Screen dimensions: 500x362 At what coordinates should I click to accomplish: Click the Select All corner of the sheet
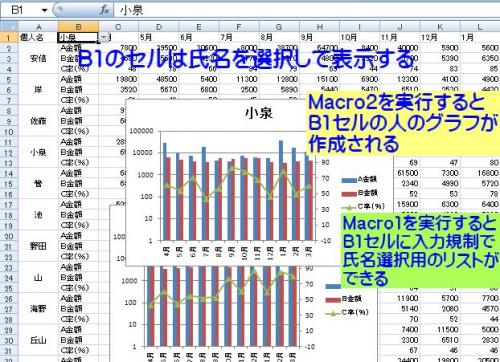pyautogui.click(x=9, y=27)
